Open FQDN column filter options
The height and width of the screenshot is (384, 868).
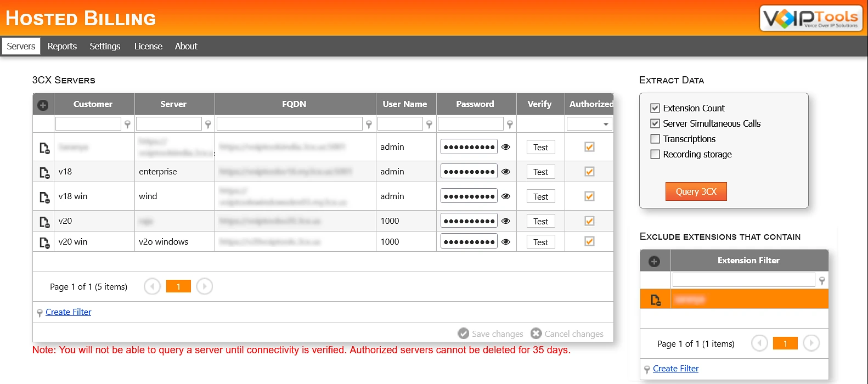369,125
